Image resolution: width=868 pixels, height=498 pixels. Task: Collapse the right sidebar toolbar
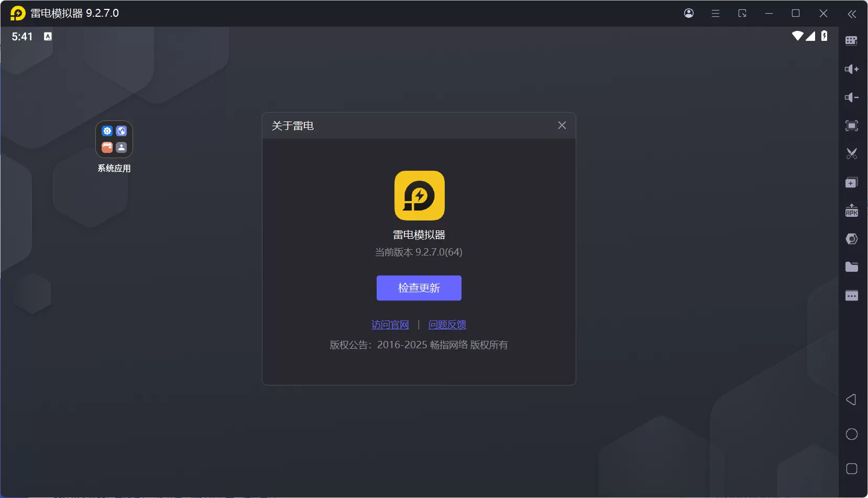tap(852, 14)
